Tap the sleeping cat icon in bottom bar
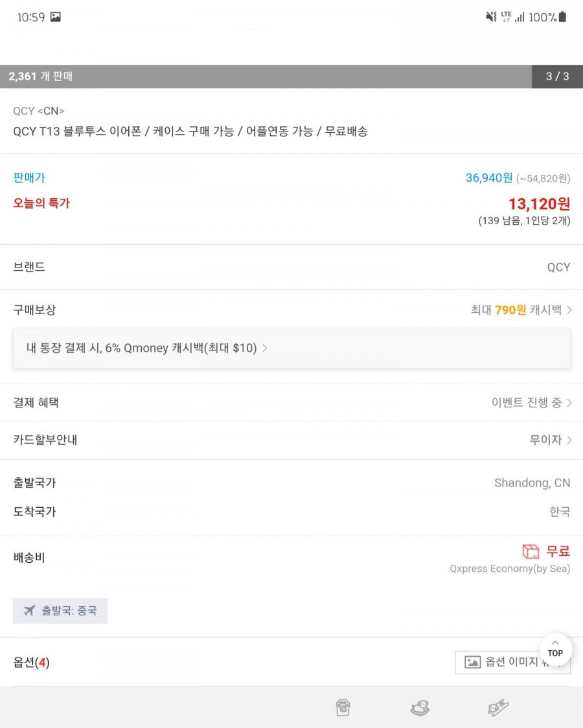The height and width of the screenshot is (728, 583). click(420, 708)
